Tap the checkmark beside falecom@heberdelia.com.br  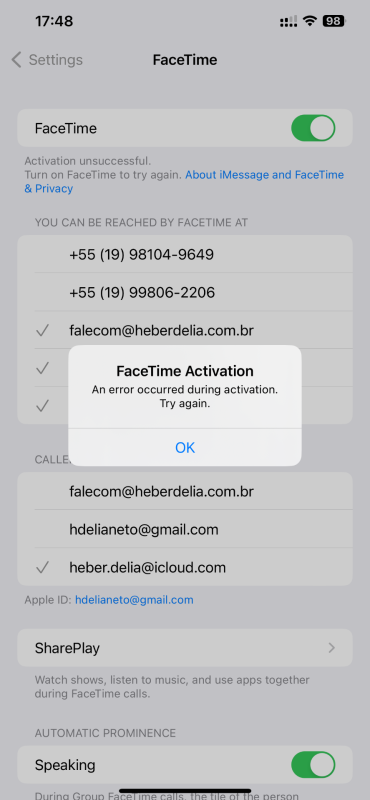(42, 331)
